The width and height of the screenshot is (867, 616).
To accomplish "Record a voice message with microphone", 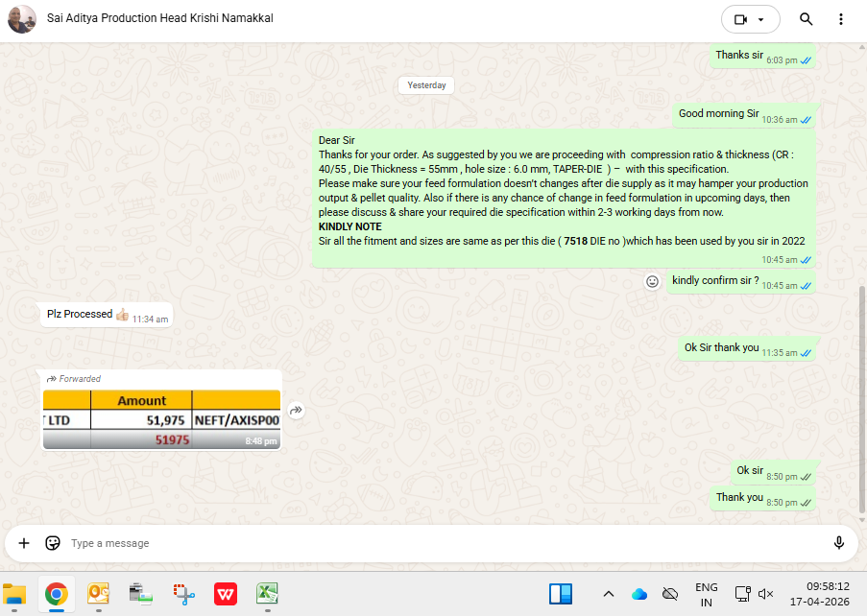I will click(838, 543).
